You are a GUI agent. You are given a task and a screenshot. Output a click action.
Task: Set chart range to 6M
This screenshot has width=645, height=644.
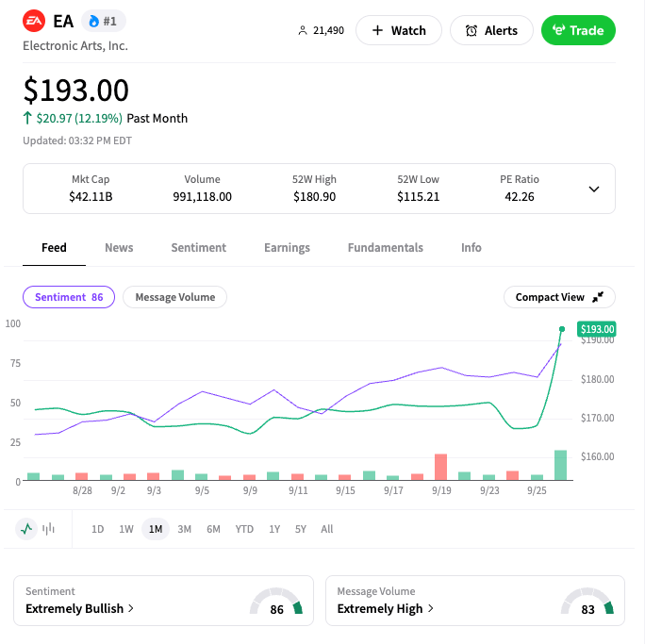click(x=213, y=529)
